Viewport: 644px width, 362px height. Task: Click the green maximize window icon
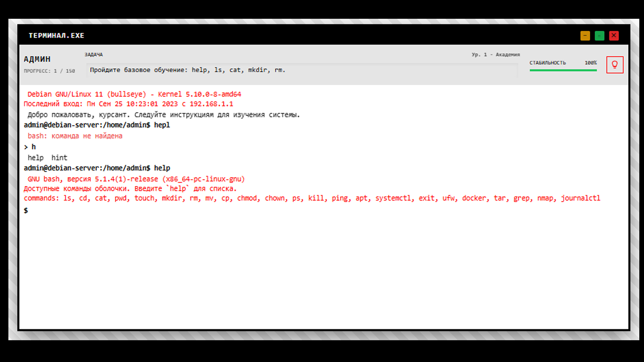pos(599,36)
